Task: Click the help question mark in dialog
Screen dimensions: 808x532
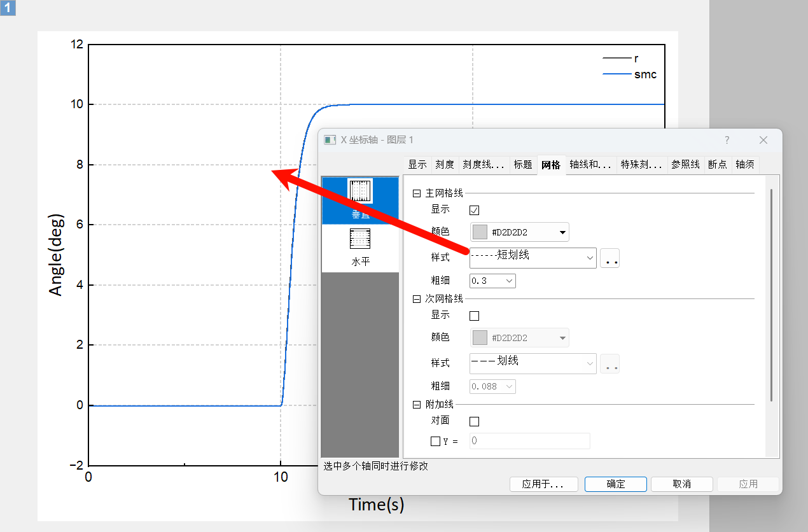Action: pyautogui.click(x=727, y=140)
